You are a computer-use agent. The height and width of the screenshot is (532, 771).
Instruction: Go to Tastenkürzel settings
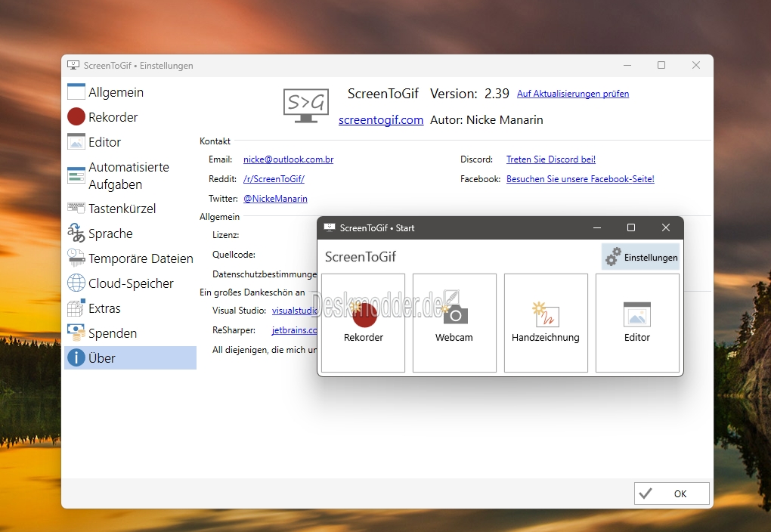point(122,209)
